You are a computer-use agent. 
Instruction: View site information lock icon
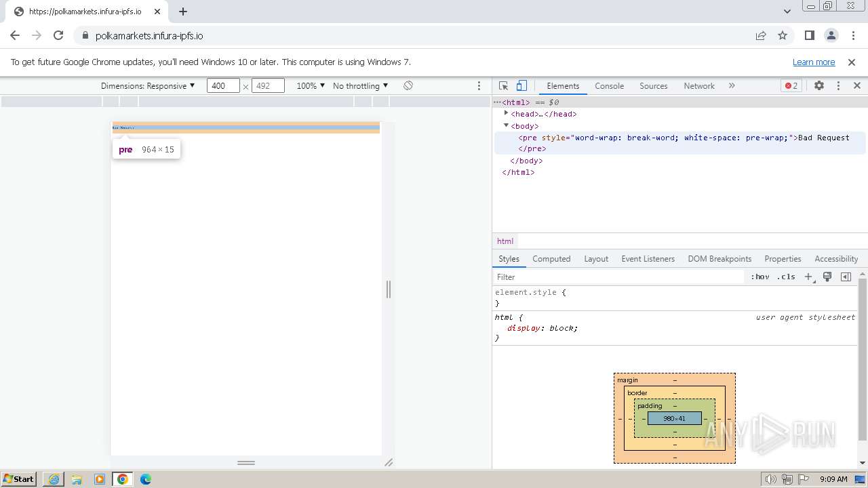(85, 36)
